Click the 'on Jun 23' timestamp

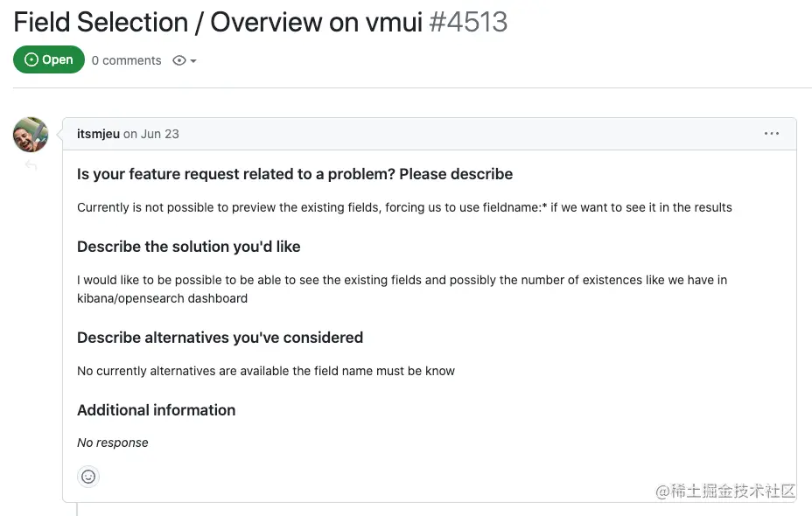150,134
